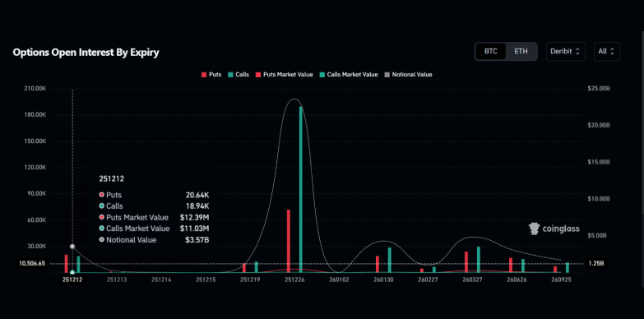Switch to the ETH tab
Screen dimensions: 644x319
tap(521, 51)
